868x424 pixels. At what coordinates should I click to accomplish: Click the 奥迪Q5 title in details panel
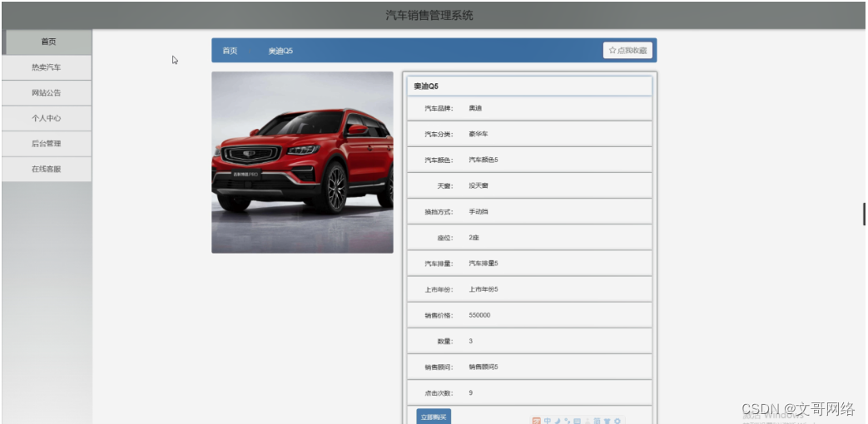click(426, 86)
